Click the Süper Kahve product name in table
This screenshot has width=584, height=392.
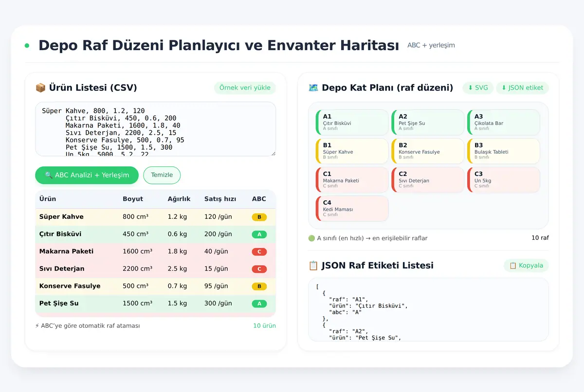click(61, 217)
